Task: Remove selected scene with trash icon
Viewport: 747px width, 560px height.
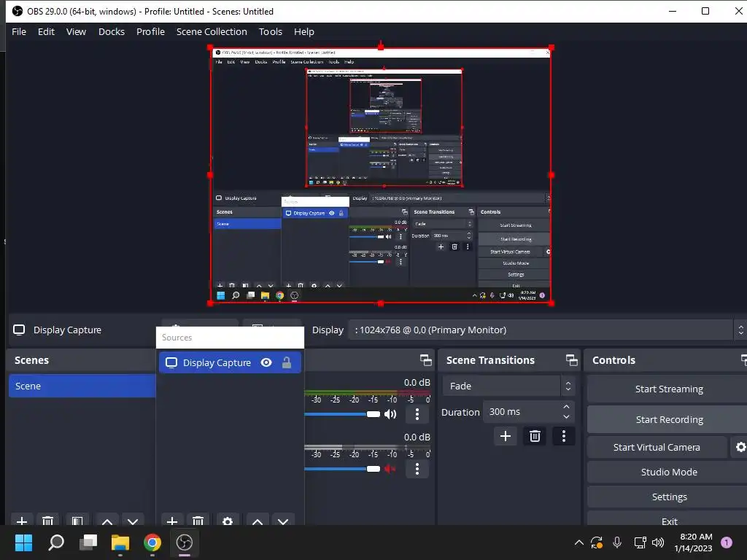Action: 47,521
